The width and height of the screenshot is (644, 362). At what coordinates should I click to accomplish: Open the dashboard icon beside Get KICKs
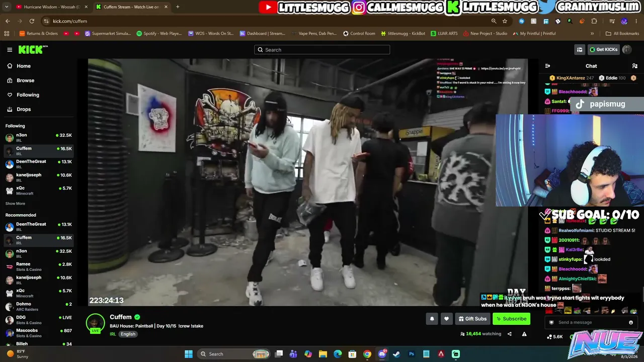tap(580, 50)
